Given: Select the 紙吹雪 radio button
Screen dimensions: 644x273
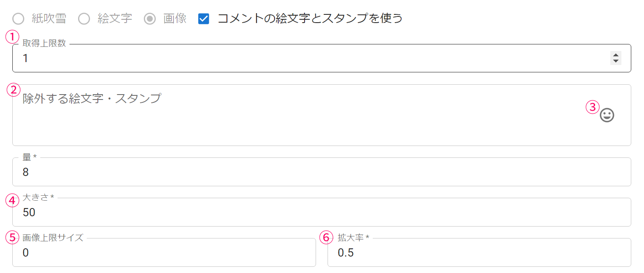Looking at the screenshot, I should 18,19.
